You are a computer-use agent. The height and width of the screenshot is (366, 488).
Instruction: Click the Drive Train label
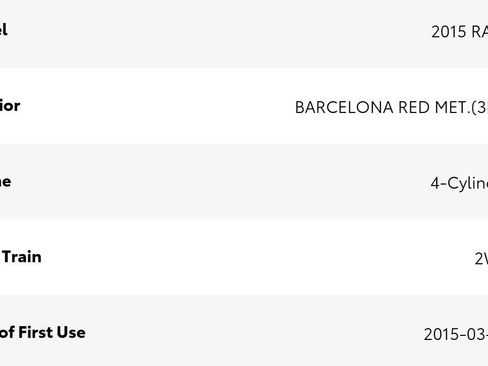coord(21,257)
